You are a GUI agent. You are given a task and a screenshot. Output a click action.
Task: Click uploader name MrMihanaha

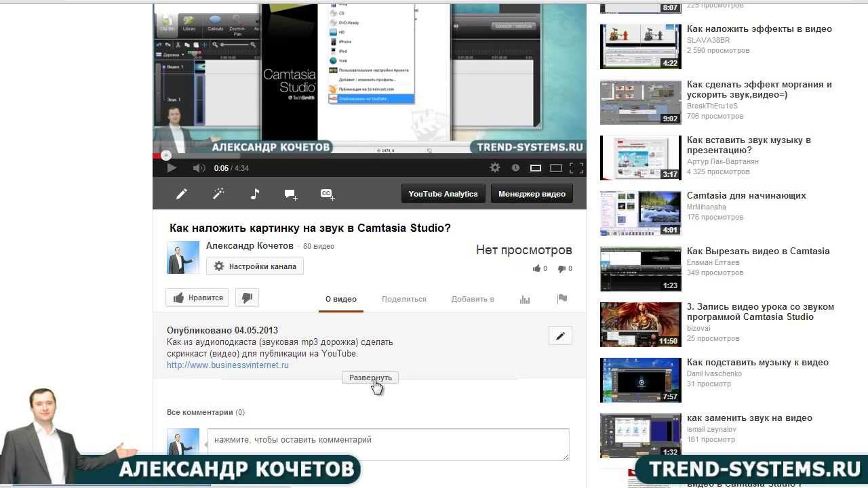point(707,207)
